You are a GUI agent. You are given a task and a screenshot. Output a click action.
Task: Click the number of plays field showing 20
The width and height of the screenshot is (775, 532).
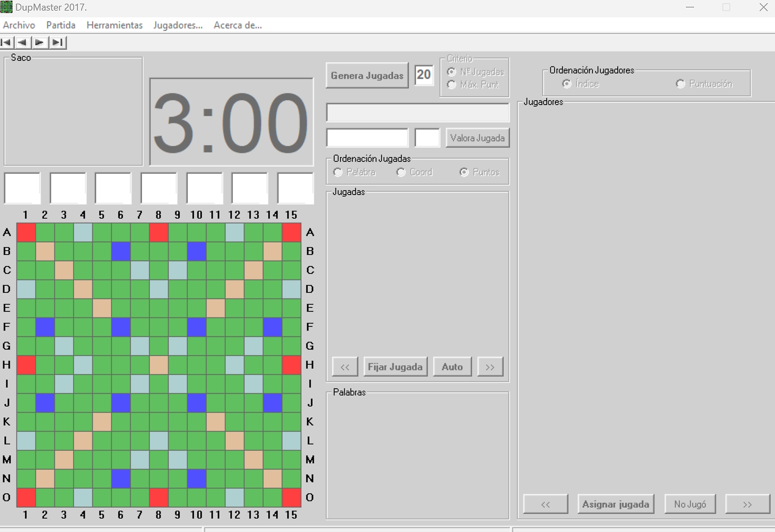point(424,75)
